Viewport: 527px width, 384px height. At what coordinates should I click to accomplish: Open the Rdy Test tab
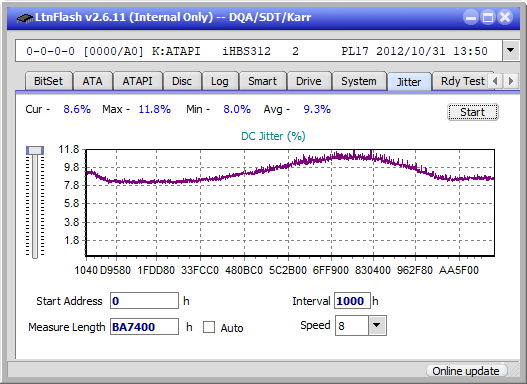(x=462, y=81)
